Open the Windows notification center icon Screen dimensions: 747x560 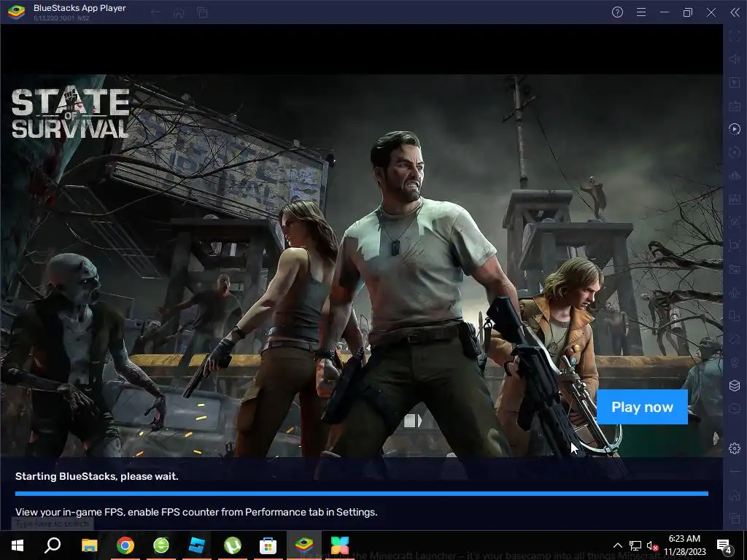point(724,545)
